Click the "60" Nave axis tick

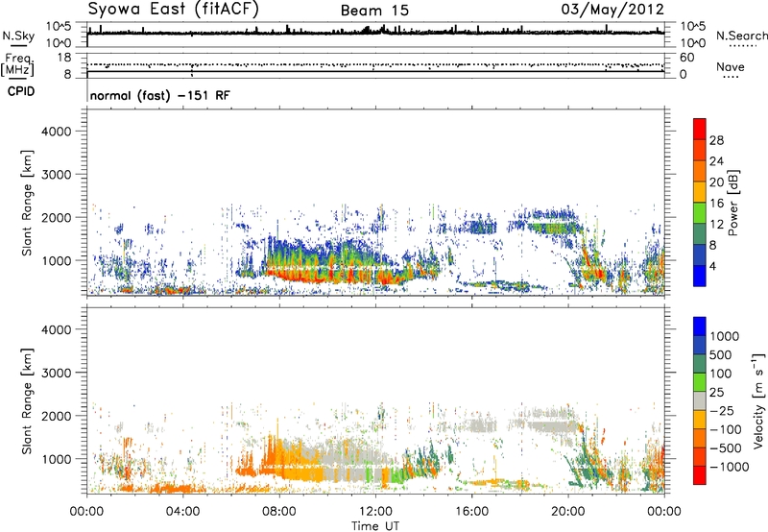pos(686,58)
